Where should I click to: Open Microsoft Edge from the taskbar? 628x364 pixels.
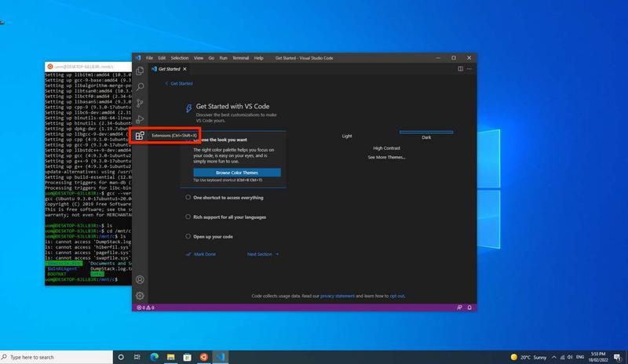click(154, 357)
